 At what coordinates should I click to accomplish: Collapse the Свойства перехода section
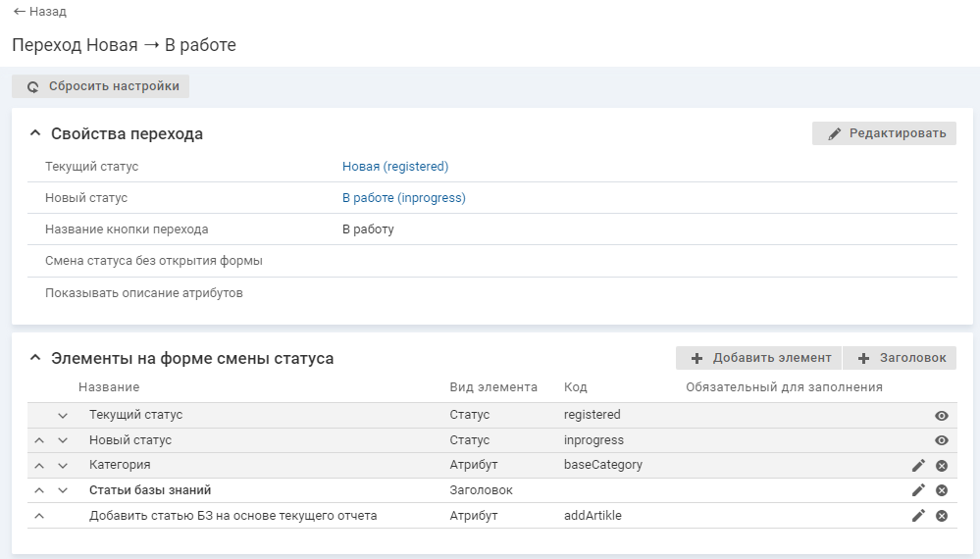(35, 133)
